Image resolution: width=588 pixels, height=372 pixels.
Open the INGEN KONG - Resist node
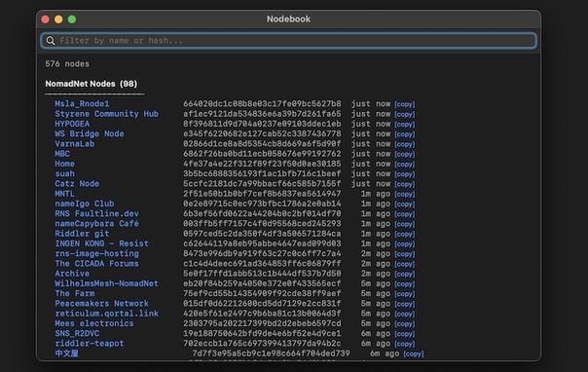point(101,243)
